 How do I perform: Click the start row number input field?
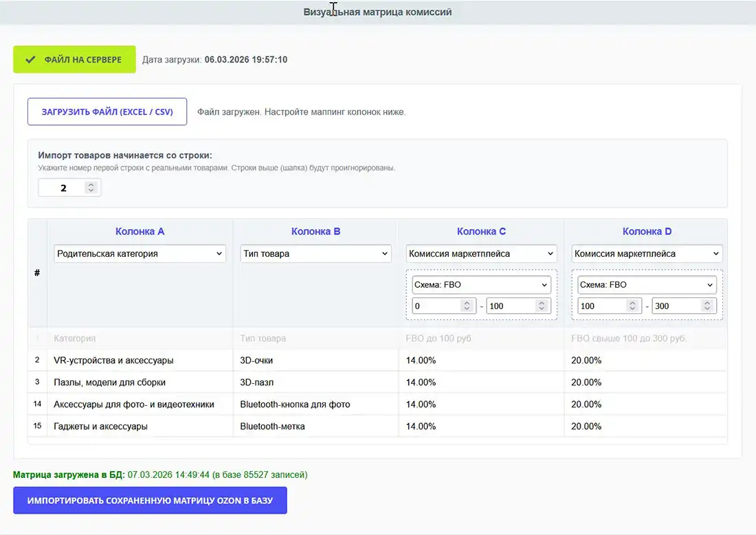point(62,187)
